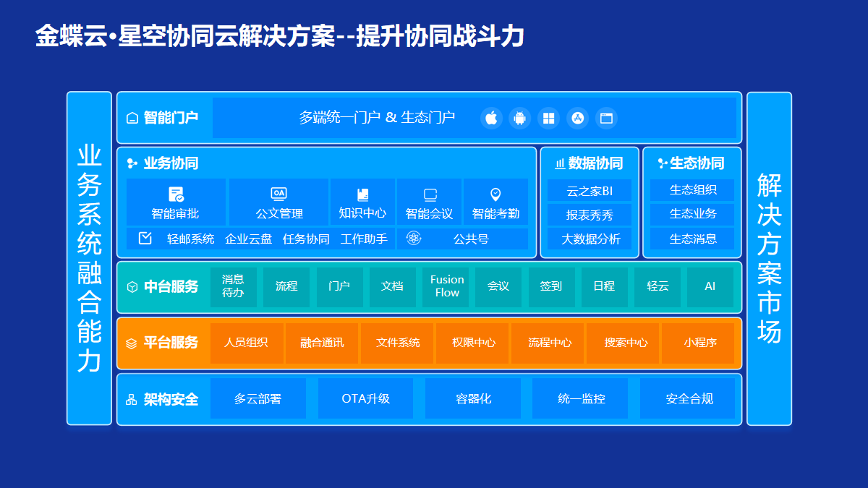Open the 生态组织 tile
Screen dimensions: 868x488
click(x=692, y=190)
